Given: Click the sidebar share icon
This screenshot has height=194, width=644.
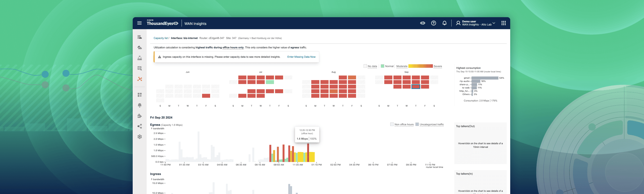Looking at the screenshot, I should pyautogui.click(x=140, y=126).
